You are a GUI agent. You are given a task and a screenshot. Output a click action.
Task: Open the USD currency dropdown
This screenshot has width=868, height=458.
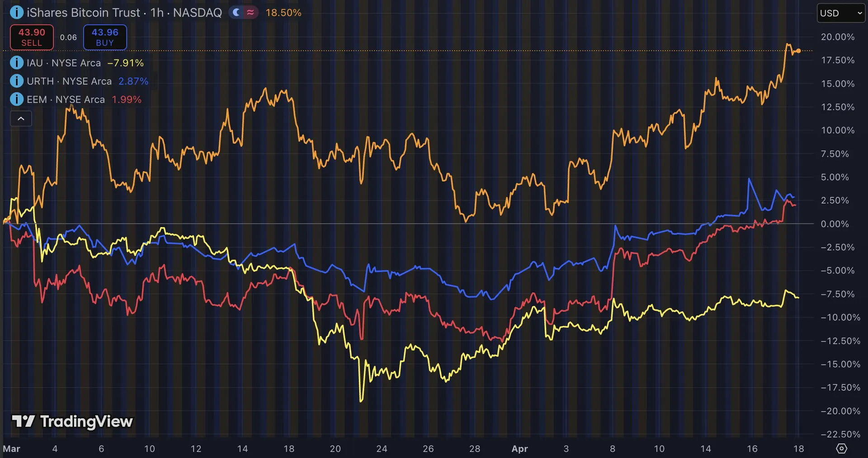pos(840,13)
